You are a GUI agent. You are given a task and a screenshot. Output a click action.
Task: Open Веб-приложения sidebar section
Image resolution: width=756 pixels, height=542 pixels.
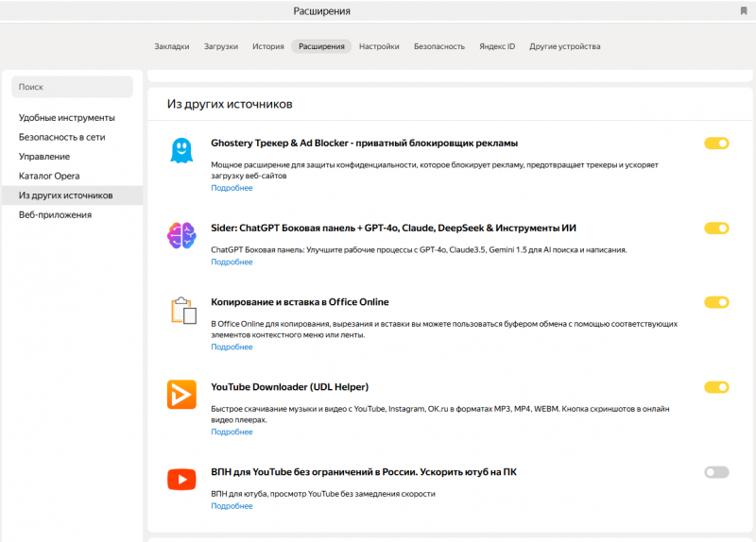click(73, 215)
